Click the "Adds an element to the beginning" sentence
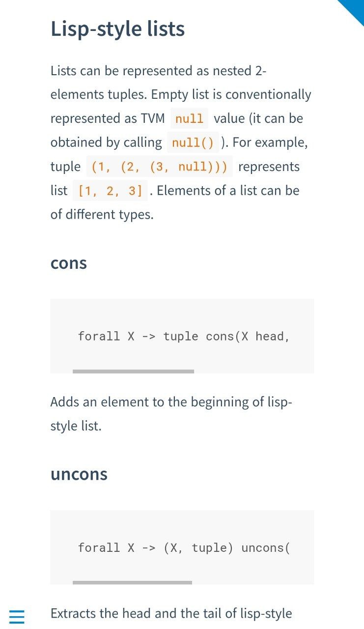This screenshot has height=629, width=364. tap(171, 414)
